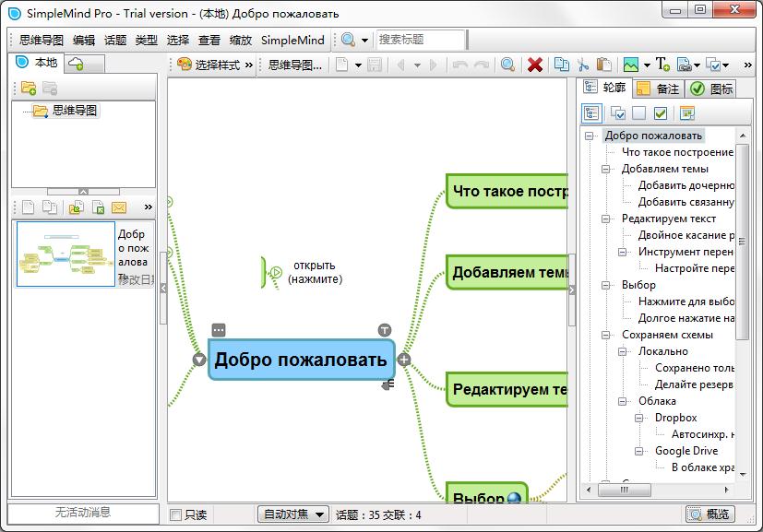763x532 pixels.
Task: Click the 概览 overview button
Action: [x=709, y=514]
